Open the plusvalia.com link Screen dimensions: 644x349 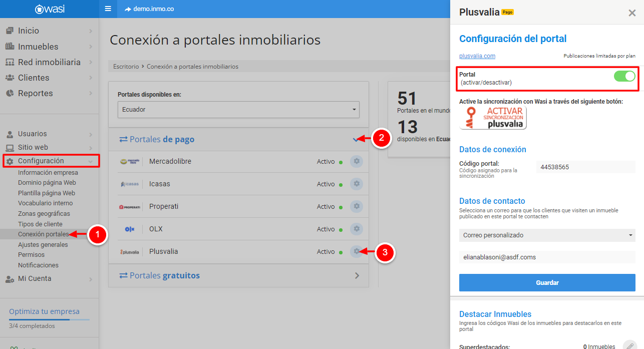(x=477, y=56)
